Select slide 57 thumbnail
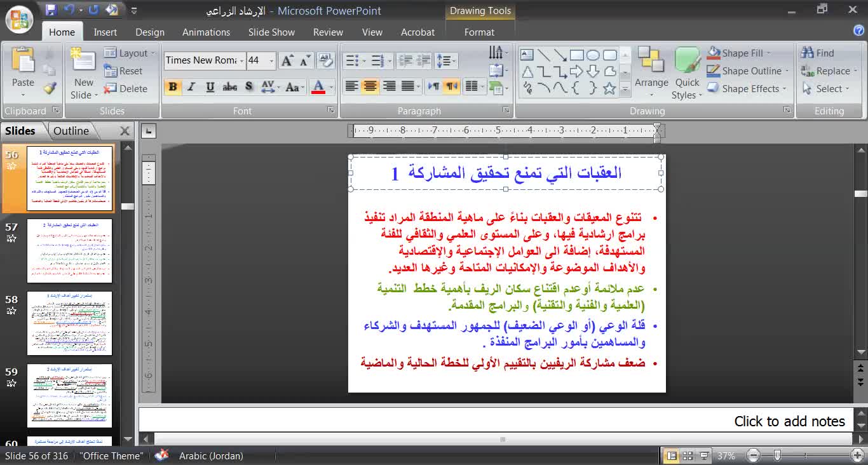The height and width of the screenshot is (465, 868). pos(69,251)
